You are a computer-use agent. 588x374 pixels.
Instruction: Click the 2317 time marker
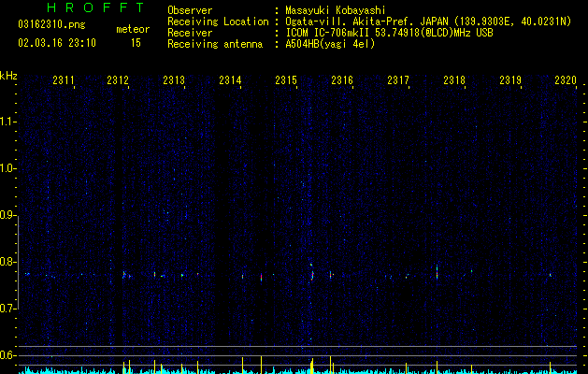point(398,79)
